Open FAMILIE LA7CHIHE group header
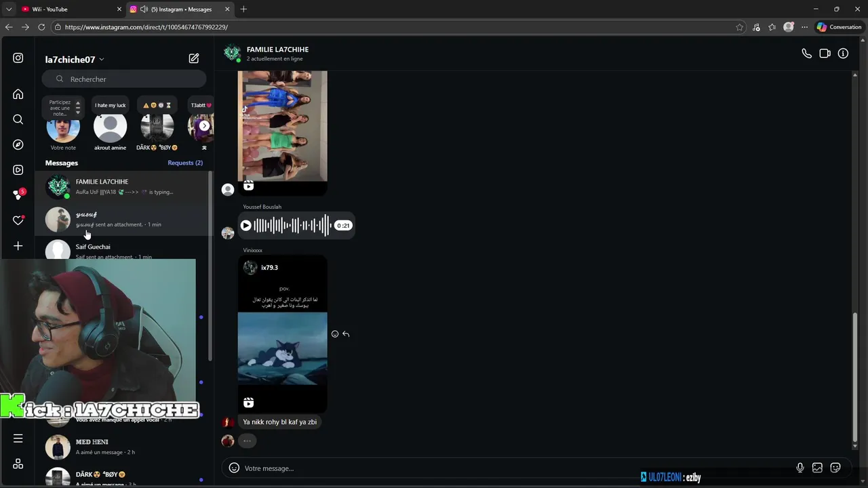 coord(277,49)
